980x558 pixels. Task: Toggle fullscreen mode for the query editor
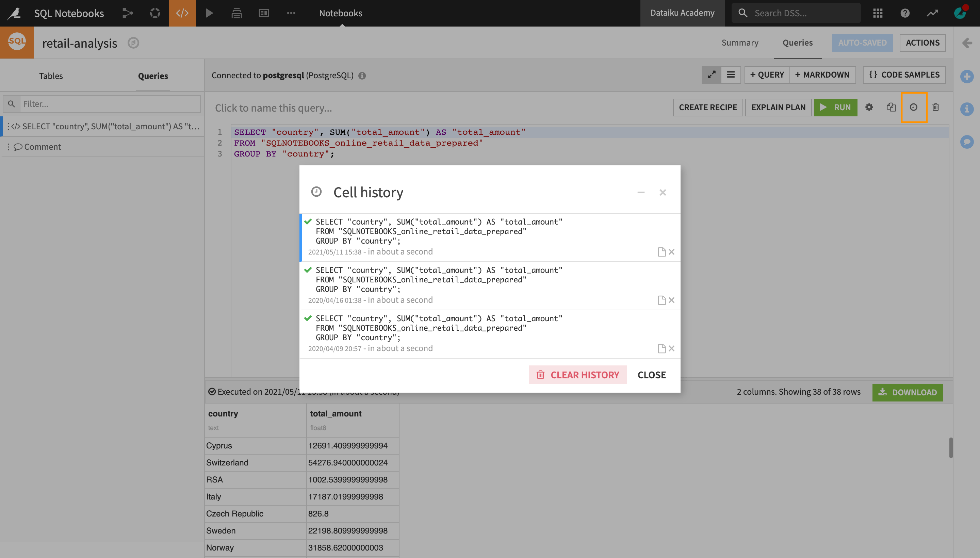click(x=712, y=75)
